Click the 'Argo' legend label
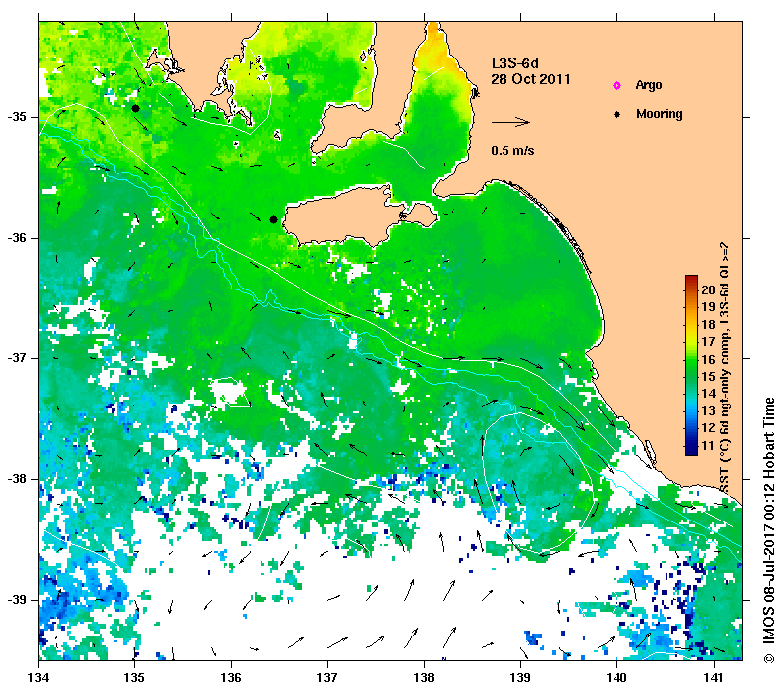The height and width of the screenshot is (694, 784). pos(649,85)
